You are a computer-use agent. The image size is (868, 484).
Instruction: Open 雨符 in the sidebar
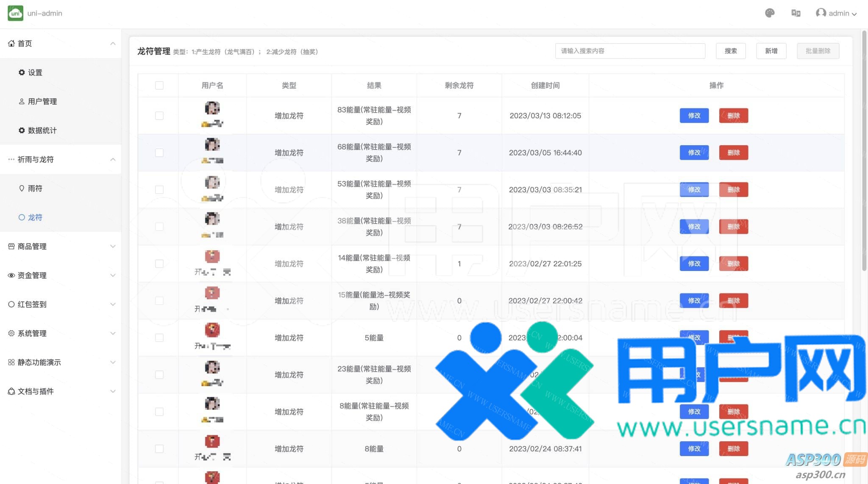tap(35, 188)
